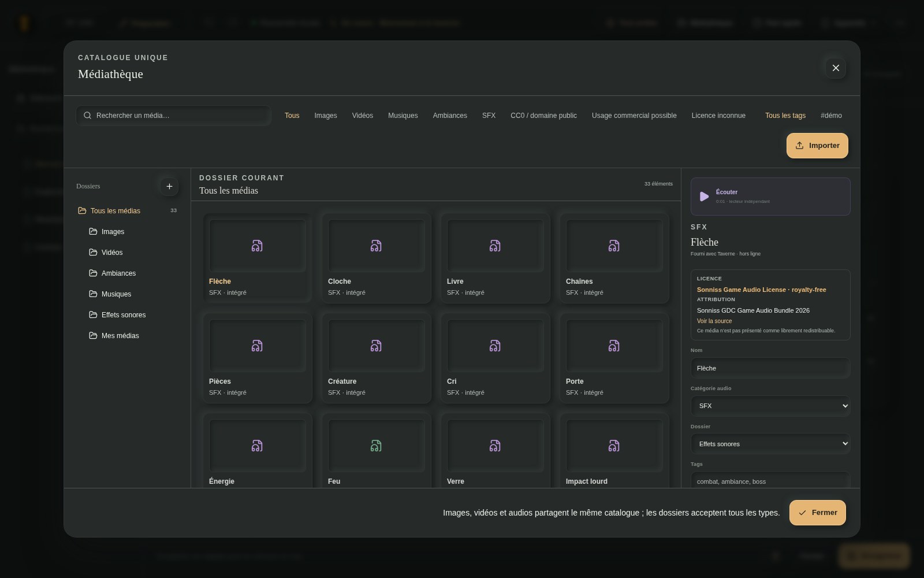
Task: Select the Licence inconnue filter
Action: (x=718, y=116)
